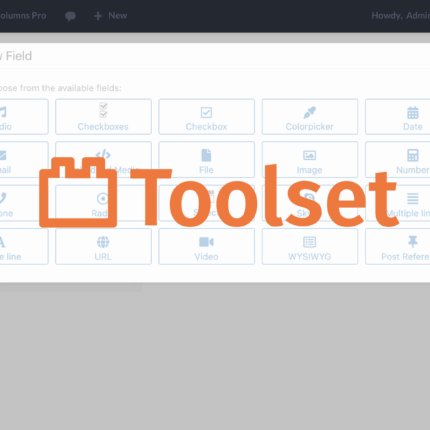Open the comments bubble in admin bar
This screenshot has width=430, height=430.
[70, 16]
